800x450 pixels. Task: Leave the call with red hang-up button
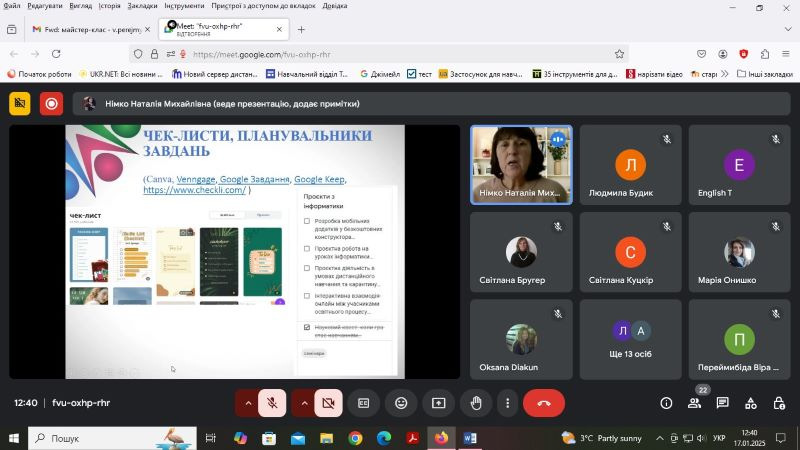544,403
